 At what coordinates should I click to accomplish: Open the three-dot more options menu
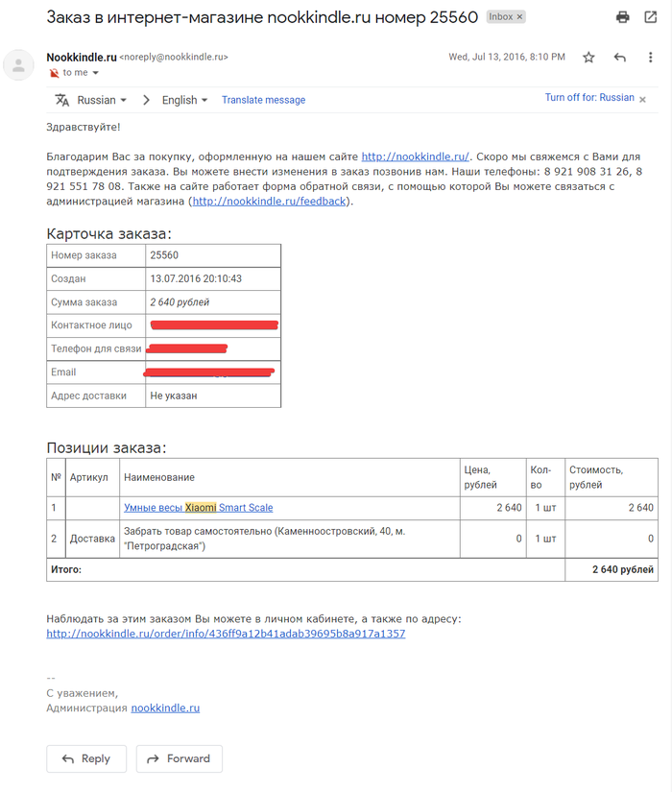[650, 58]
